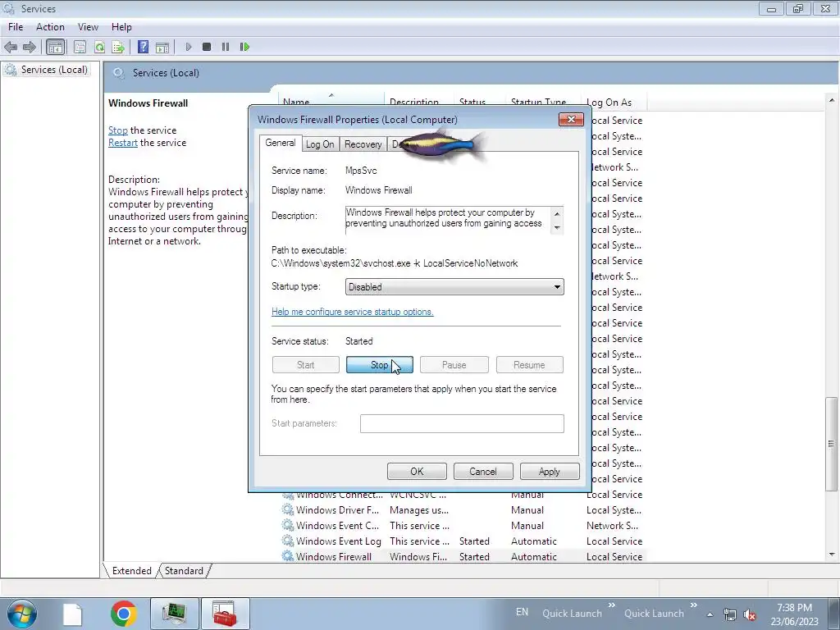This screenshot has width=840, height=630.
Task: Switch to the Log On tab
Action: point(320,144)
